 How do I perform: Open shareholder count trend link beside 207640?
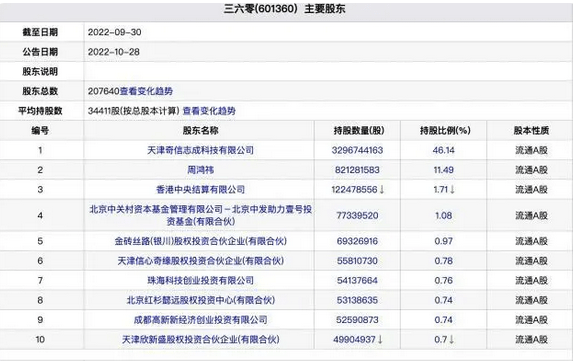click(x=146, y=91)
